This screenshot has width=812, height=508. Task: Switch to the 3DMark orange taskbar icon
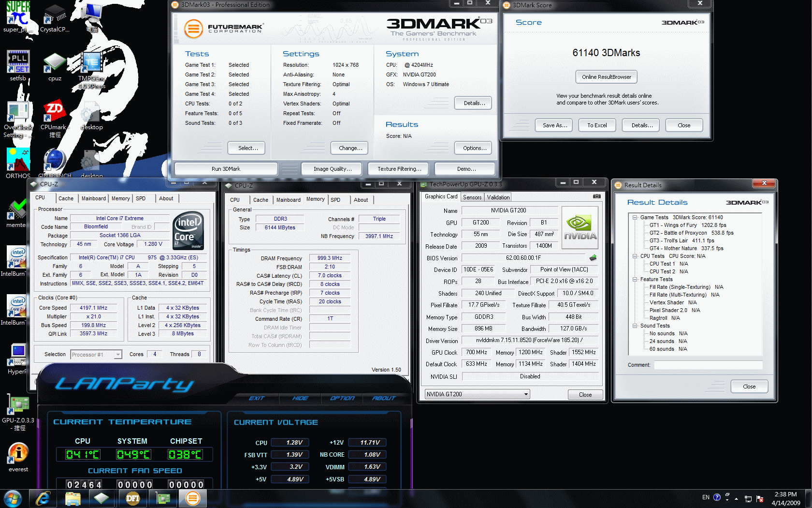pos(192,498)
